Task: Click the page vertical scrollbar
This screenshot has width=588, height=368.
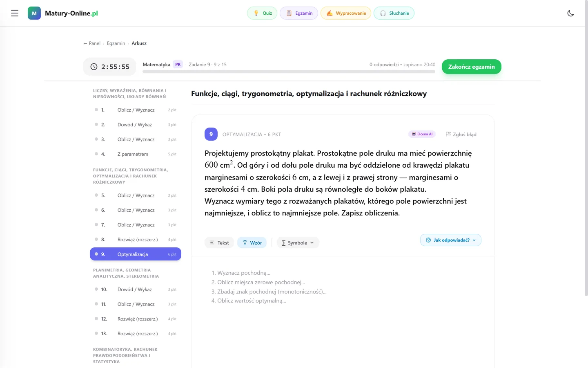Action: point(586,148)
